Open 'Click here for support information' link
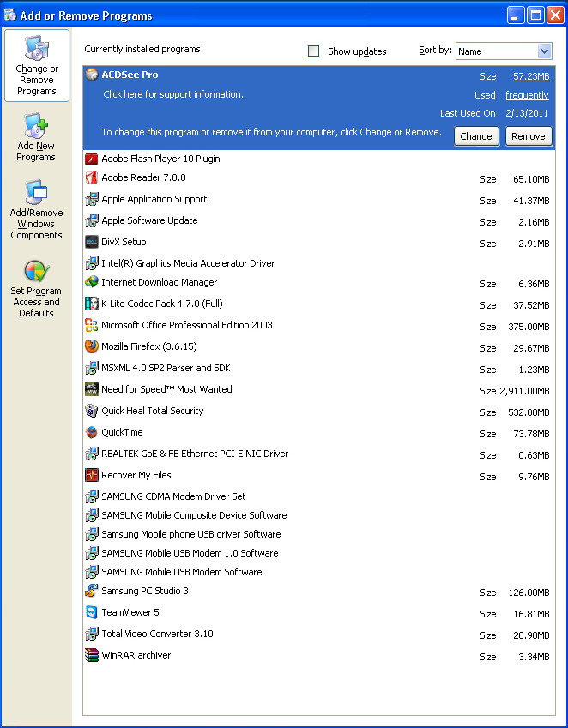The height and width of the screenshot is (728, 568). (173, 94)
